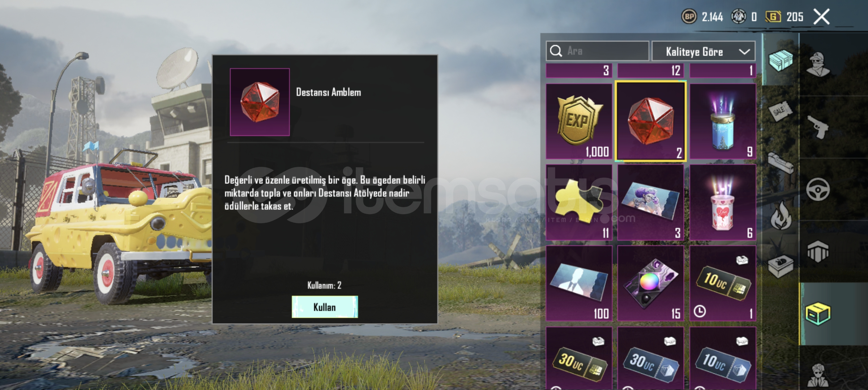Select the timed gold 10 UC voucher
This screenshot has height=390, width=868.
tap(723, 283)
